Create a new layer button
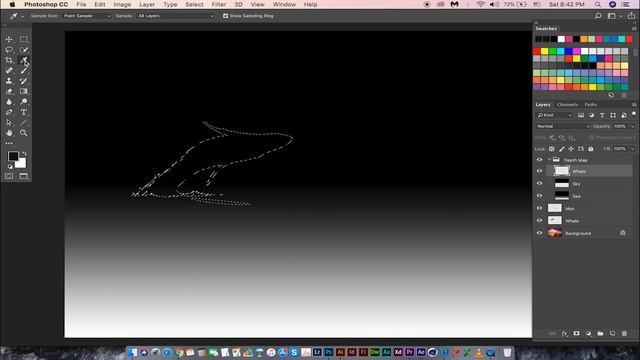This screenshot has width=640, height=360. coord(612,333)
